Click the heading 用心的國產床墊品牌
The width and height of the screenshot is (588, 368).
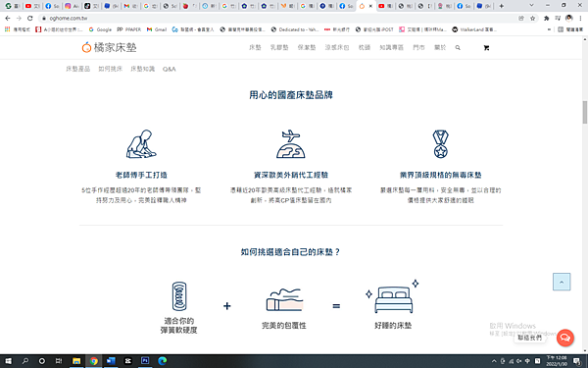(291, 94)
